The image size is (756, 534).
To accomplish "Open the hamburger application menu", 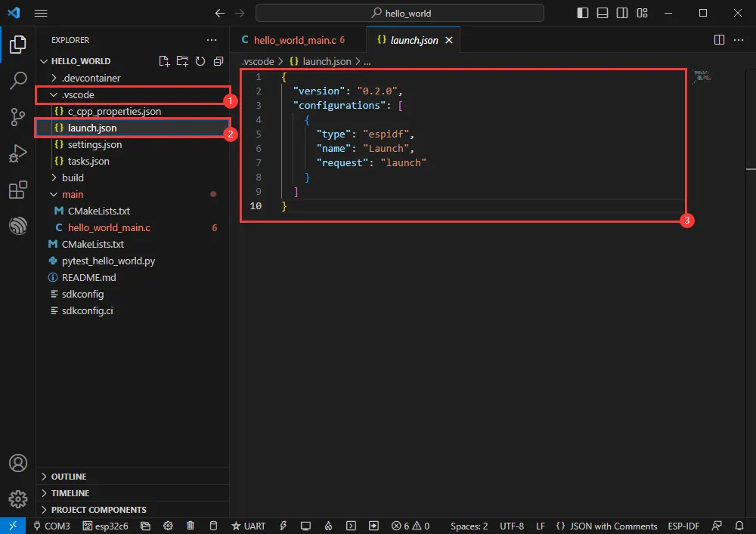I will 41,13.
